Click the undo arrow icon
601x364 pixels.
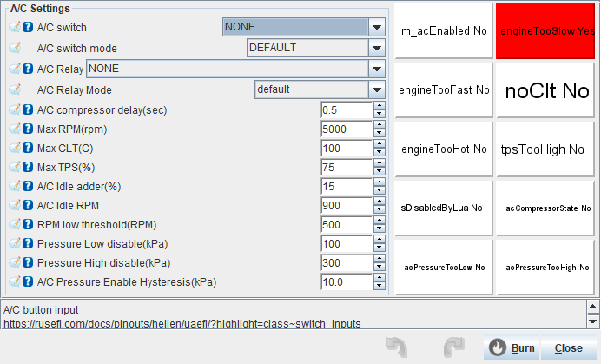397,347
